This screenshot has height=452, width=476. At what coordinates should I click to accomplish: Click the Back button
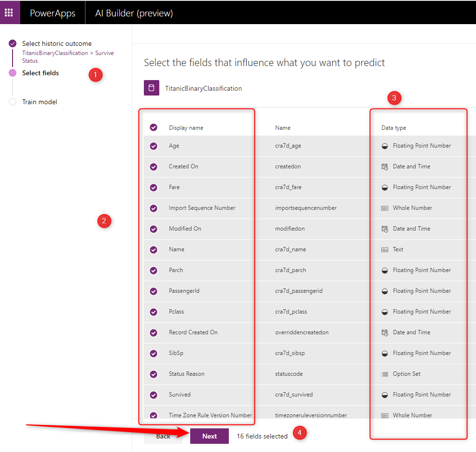tap(163, 436)
